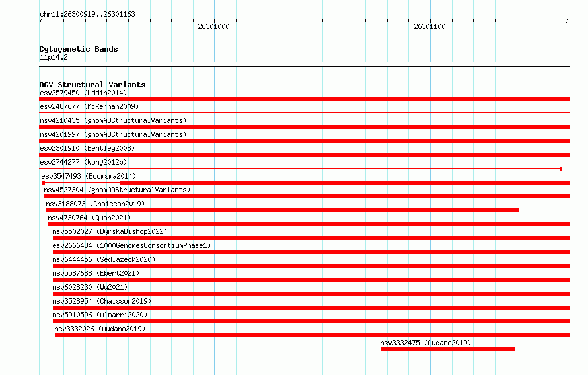Select nsv4730764 (Quan2021) label
Image resolution: width=588 pixels, height=375 pixels.
pos(89,218)
